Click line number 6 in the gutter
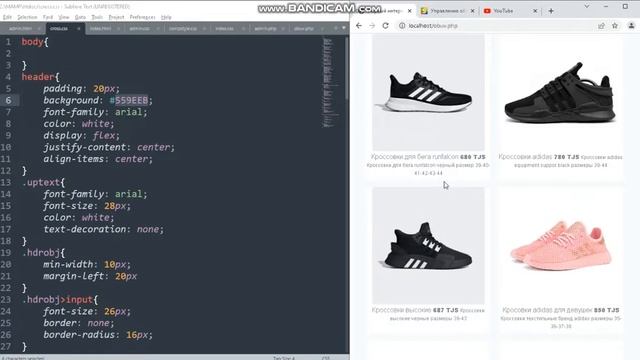 tap(8, 100)
